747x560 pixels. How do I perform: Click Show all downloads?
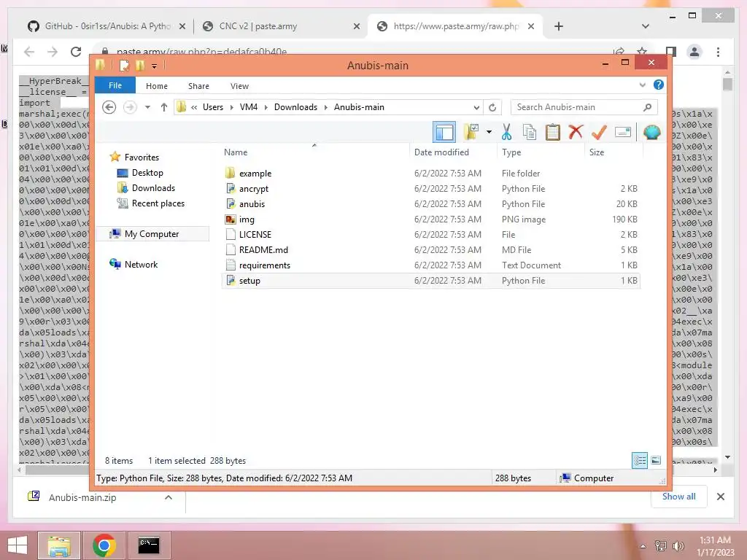point(679,496)
